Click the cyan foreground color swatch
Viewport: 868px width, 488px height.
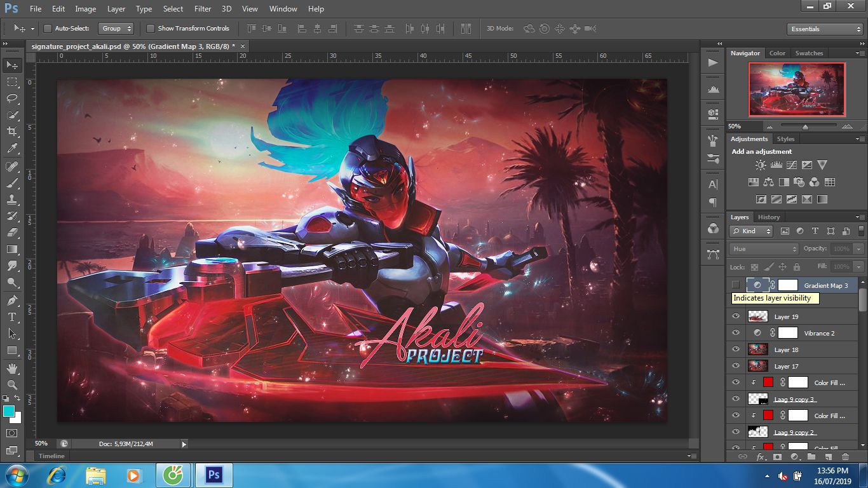(x=9, y=411)
